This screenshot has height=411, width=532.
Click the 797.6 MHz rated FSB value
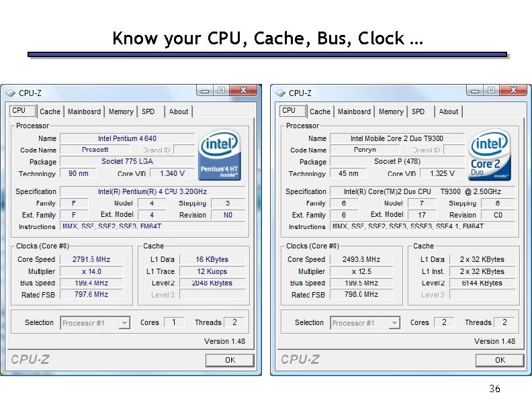coord(91,294)
